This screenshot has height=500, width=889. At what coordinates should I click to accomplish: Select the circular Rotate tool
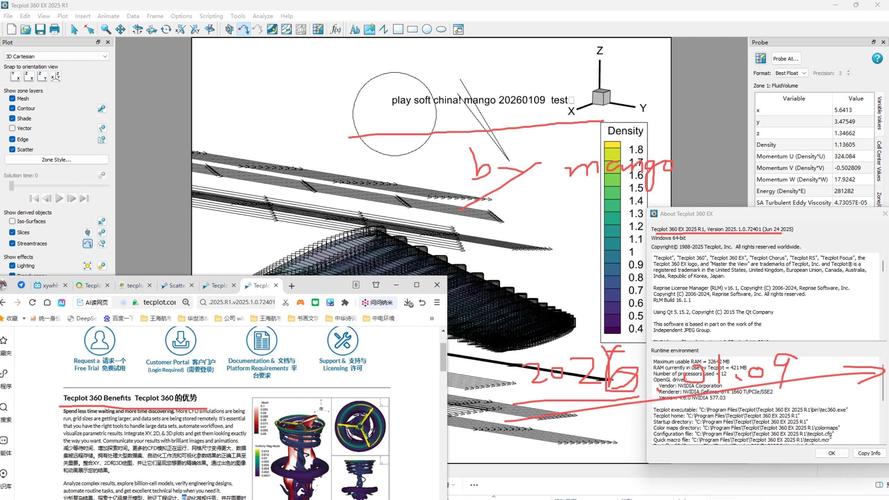[166, 29]
